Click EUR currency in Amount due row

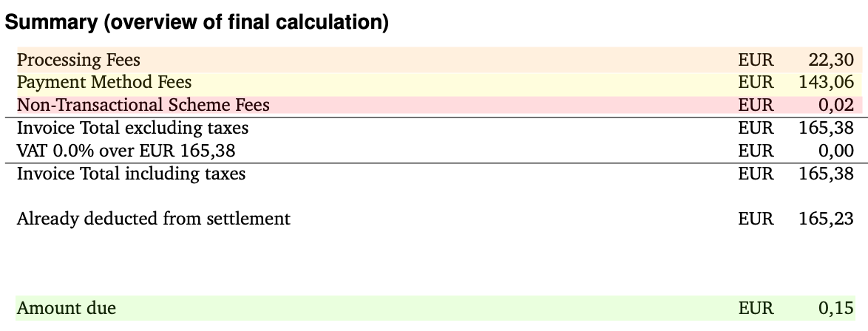[x=756, y=308]
